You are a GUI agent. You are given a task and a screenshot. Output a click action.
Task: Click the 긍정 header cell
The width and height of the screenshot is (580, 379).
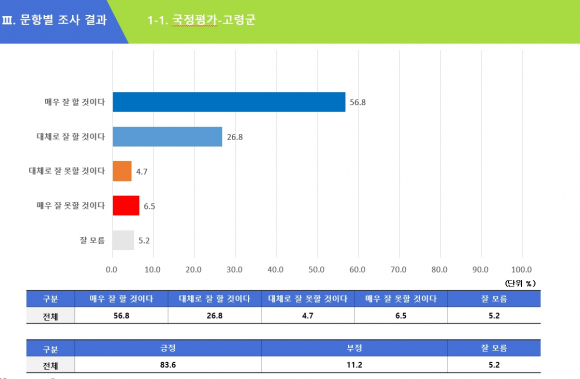click(x=168, y=348)
